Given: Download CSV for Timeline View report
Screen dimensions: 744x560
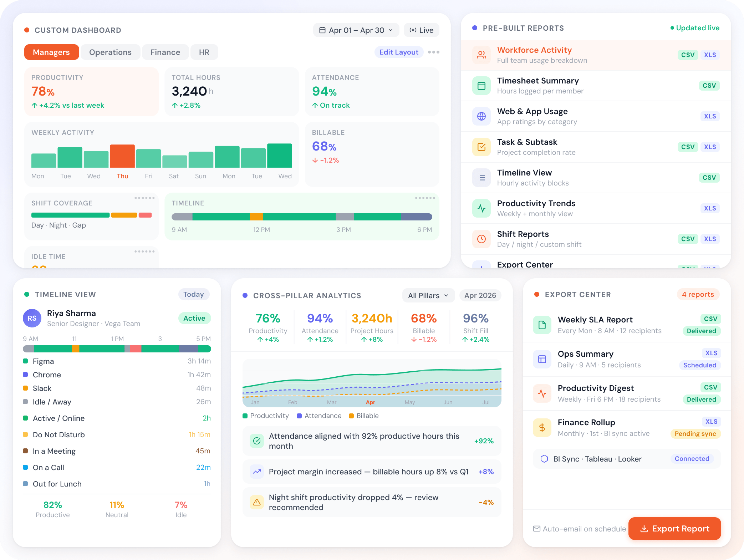Looking at the screenshot, I should coord(709,178).
